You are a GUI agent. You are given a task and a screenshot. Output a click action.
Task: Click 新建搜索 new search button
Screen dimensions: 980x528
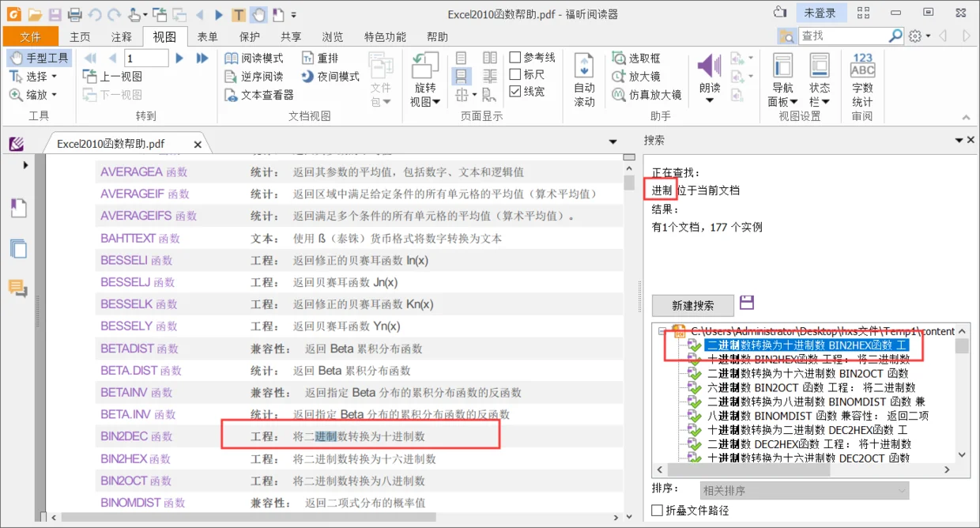pos(692,306)
